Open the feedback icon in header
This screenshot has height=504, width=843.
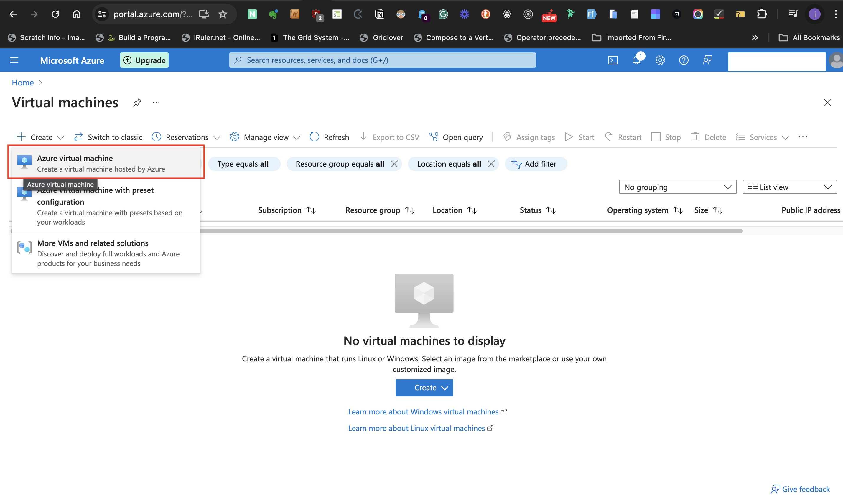click(707, 60)
